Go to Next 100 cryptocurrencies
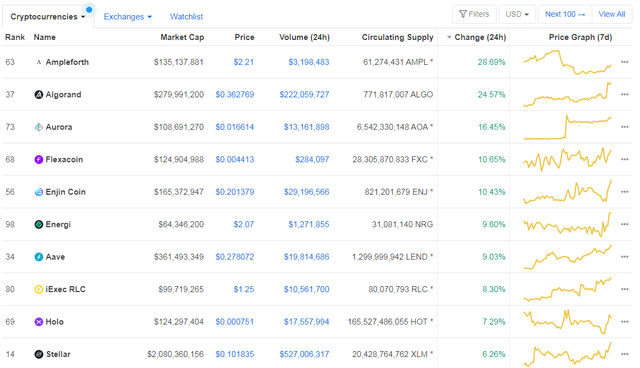 tap(565, 14)
